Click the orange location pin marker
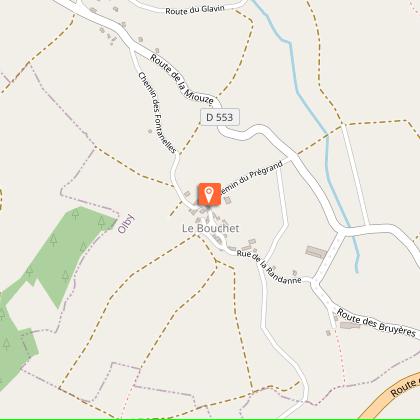Viewport: 420px width, 420px height. pyautogui.click(x=210, y=194)
